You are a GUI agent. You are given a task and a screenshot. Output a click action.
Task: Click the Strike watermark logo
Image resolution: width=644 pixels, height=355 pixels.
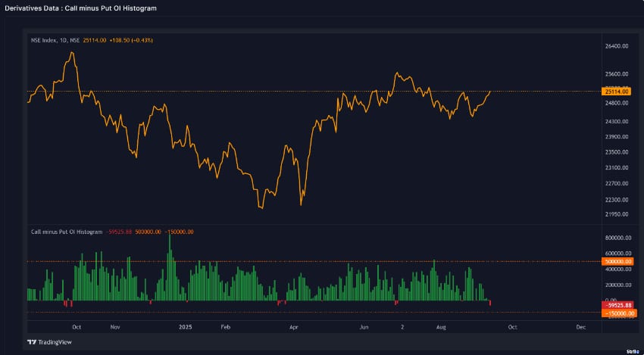click(x=633, y=351)
